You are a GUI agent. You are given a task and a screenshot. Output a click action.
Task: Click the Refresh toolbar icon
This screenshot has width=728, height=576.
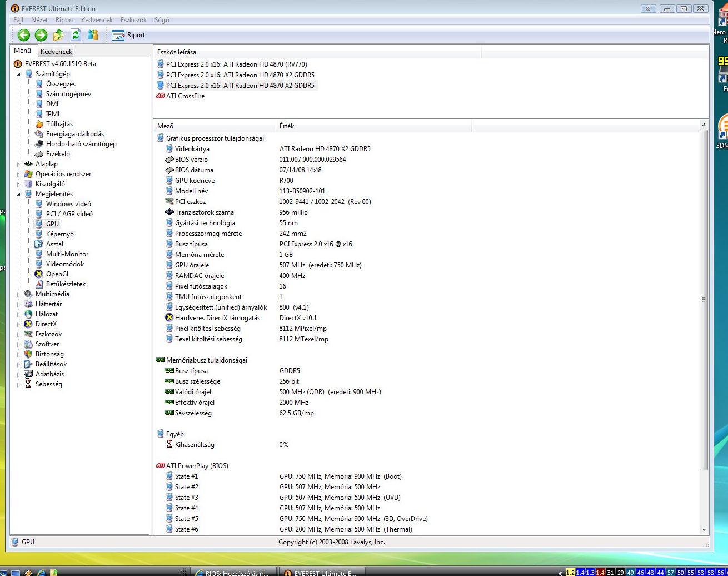76,35
